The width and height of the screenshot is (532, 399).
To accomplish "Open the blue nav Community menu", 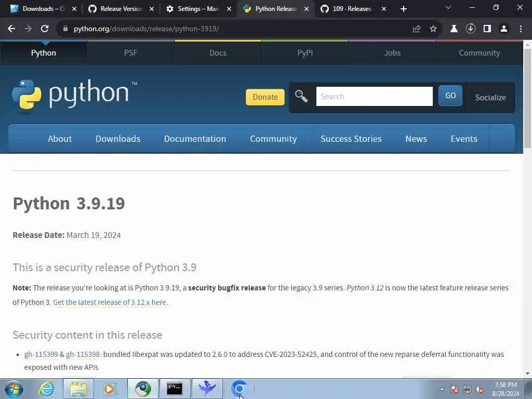I will click(273, 139).
